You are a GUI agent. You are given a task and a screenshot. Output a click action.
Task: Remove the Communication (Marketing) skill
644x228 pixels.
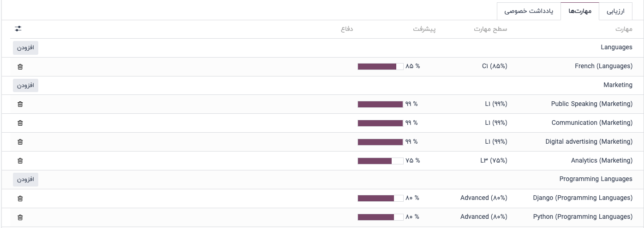[20, 123]
